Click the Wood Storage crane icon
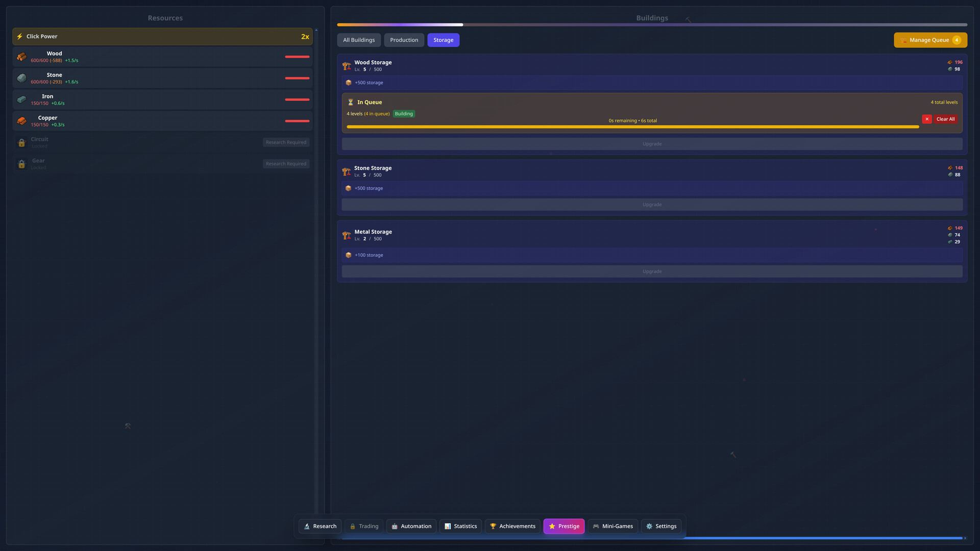The image size is (980, 551). (x=347, y=65)
